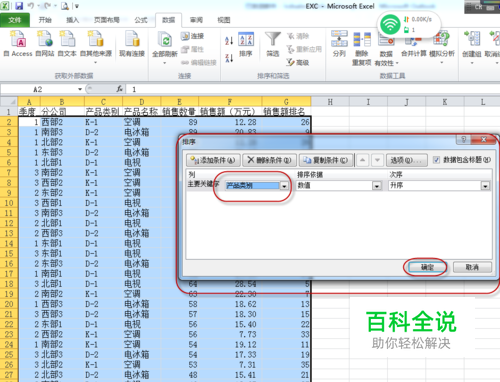500x382 pixels.
Task: Click the insert function fx icon
Action: point(119,89)
